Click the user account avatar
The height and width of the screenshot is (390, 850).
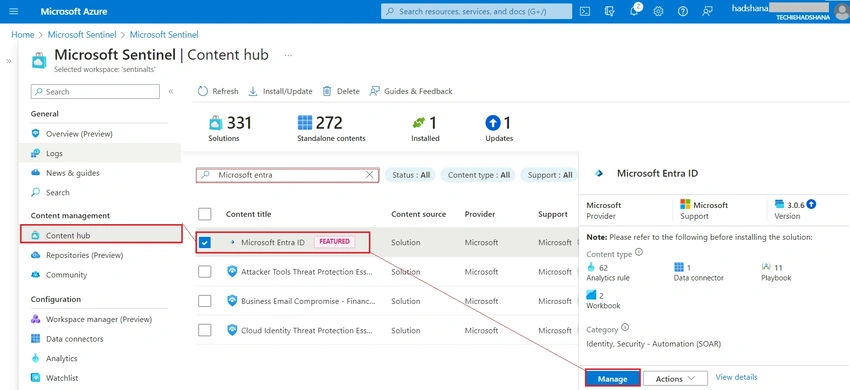click(842, 11)
